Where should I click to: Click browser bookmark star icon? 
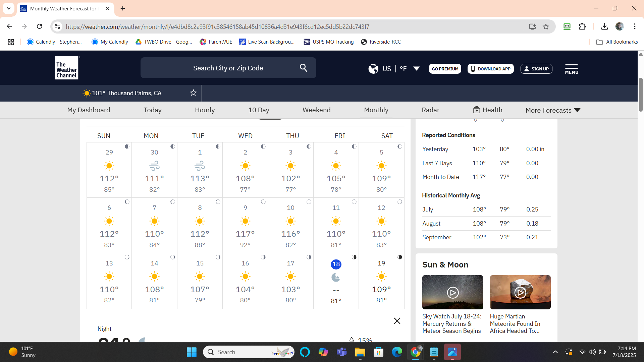546,26
